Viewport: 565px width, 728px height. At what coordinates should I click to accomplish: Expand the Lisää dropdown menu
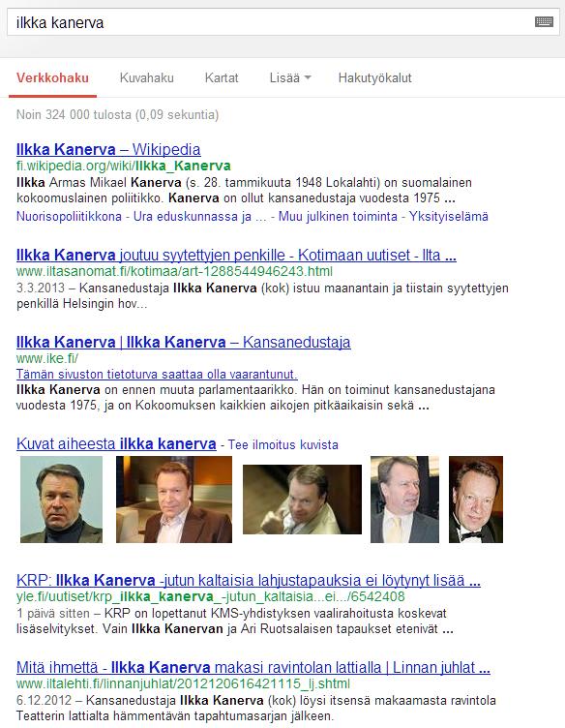coord(290,77)
